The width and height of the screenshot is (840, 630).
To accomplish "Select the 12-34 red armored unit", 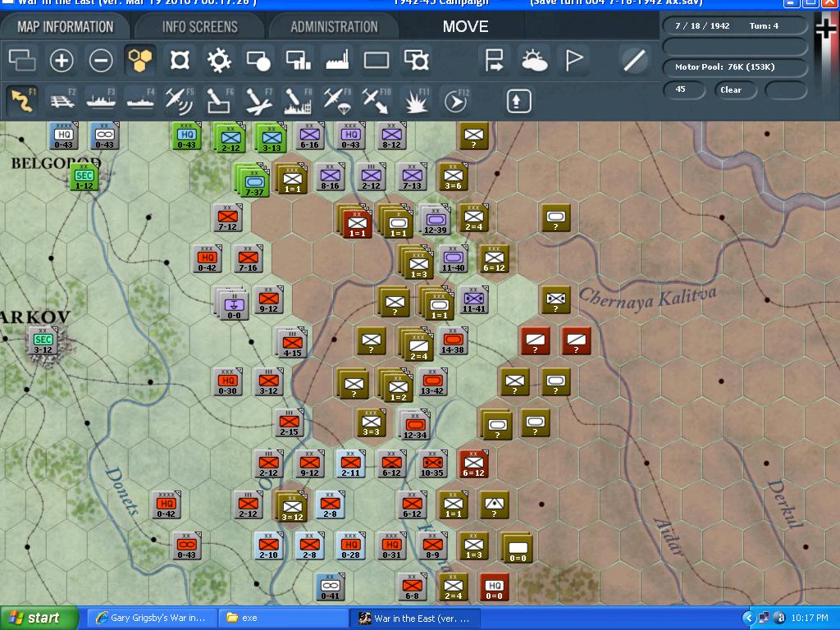I will [x=414, y=424].
